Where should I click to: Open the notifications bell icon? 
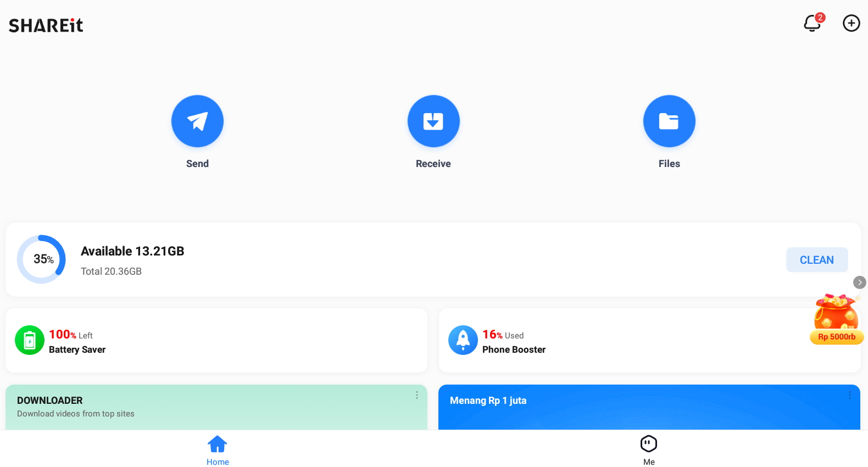(x=813, y=23)
